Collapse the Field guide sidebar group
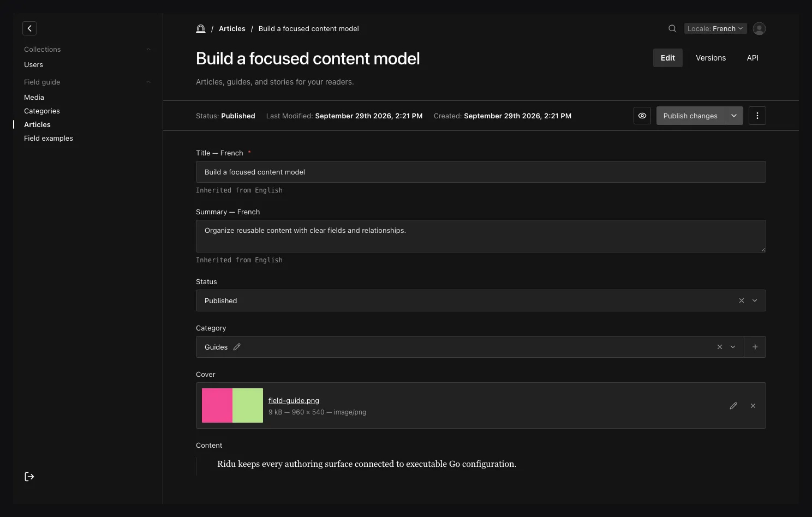 (87, 82)
